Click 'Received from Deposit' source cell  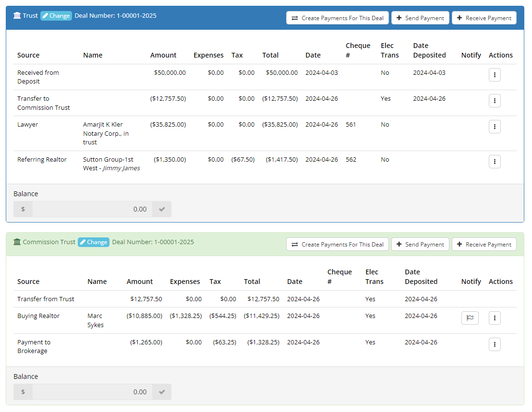tap(38, 77)
